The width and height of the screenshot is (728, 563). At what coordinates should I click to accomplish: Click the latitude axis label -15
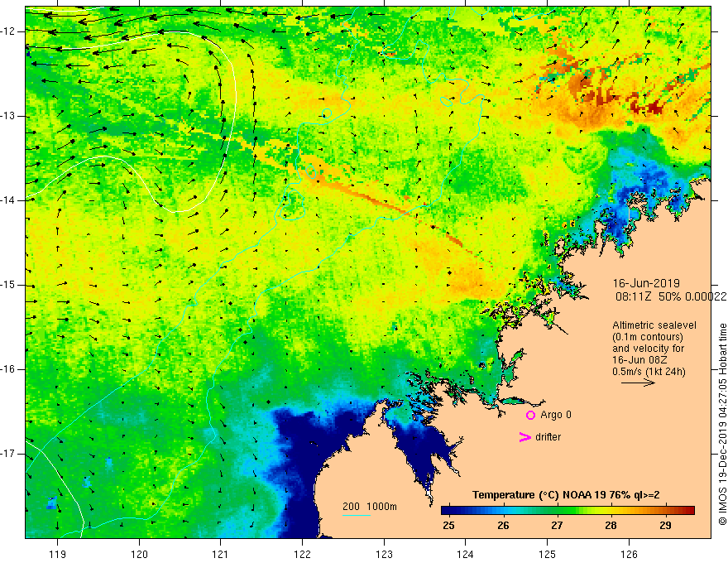point(9,285)
